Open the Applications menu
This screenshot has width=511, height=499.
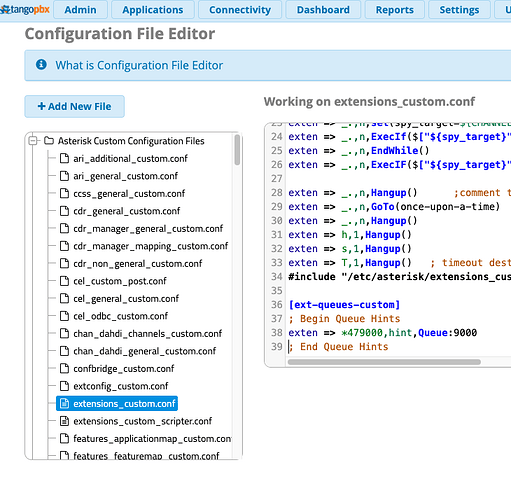coord(153,10)
